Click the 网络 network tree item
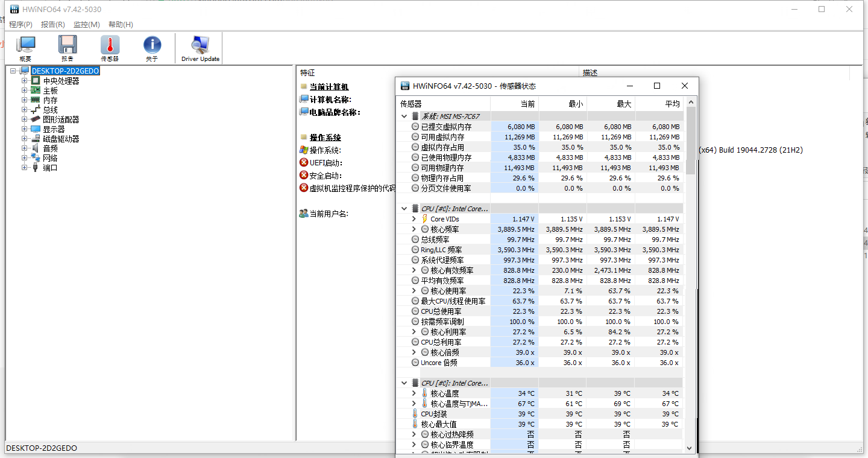This screenshot has width=868, height=458. pos(50,158)
